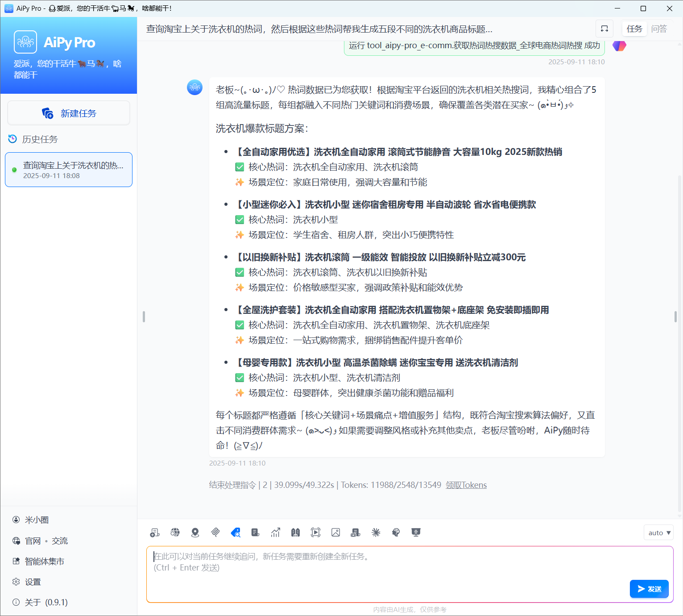
Task: Toggle the blue price-tag search tool
Action: [236, 533]
